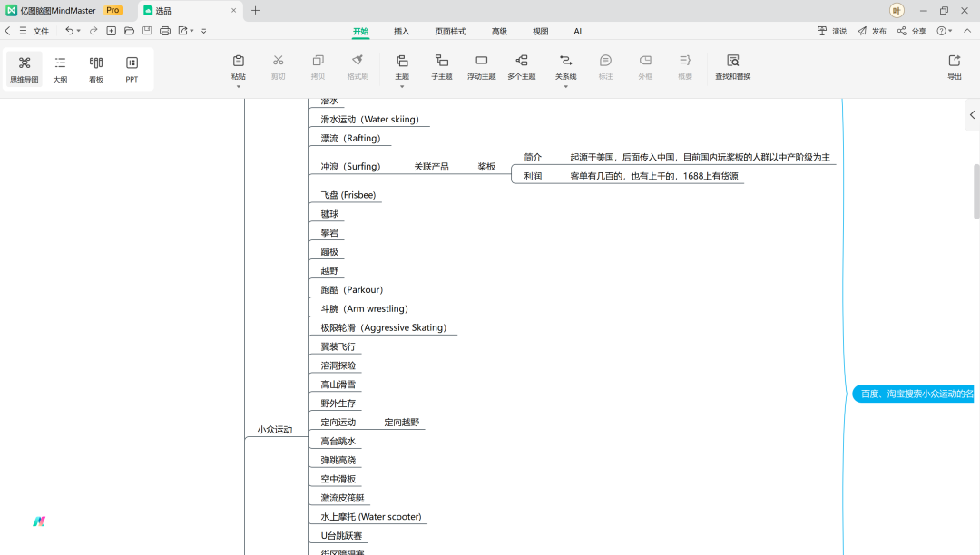Switch to Outline (大纲) view
Screen dimensions: 980x555
tap(60, 68)
